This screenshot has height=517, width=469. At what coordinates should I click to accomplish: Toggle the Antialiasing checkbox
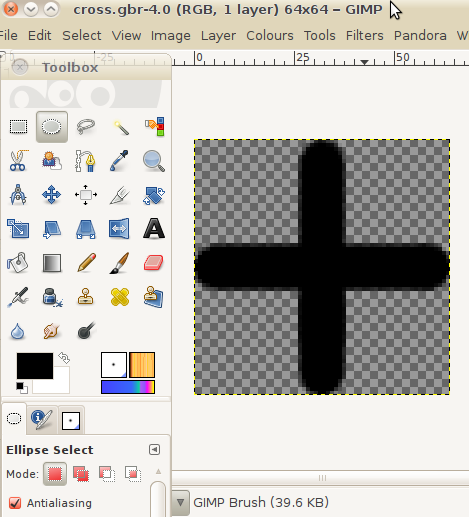pyautogui.click(x=15, y=503)
